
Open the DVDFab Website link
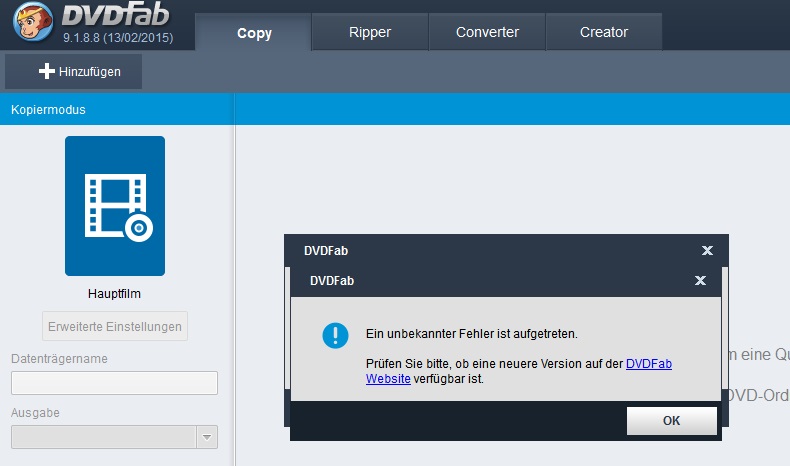[x=648, y=364]
